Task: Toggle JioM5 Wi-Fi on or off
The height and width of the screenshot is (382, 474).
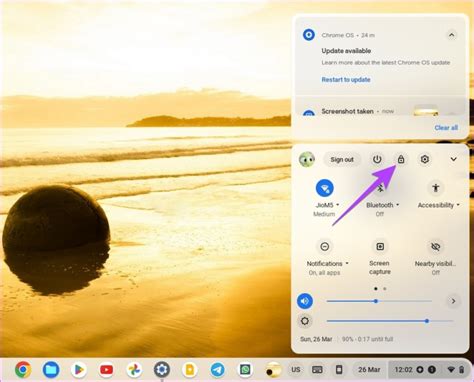Action: [324, 188]
